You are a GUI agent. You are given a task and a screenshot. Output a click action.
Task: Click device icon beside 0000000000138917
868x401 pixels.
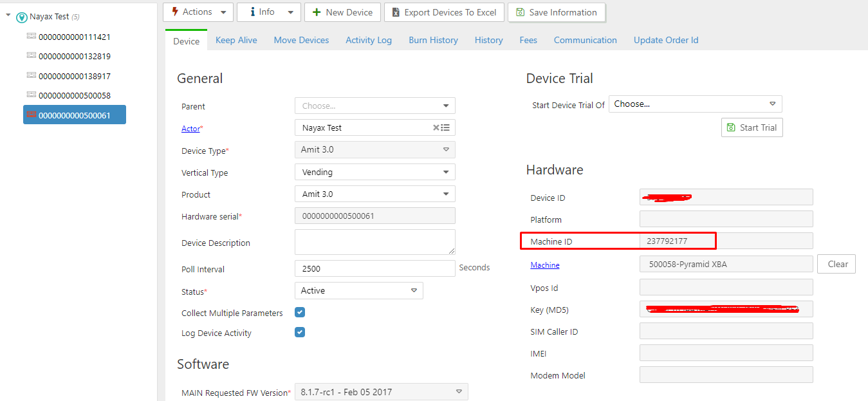[x=31, y=75]
